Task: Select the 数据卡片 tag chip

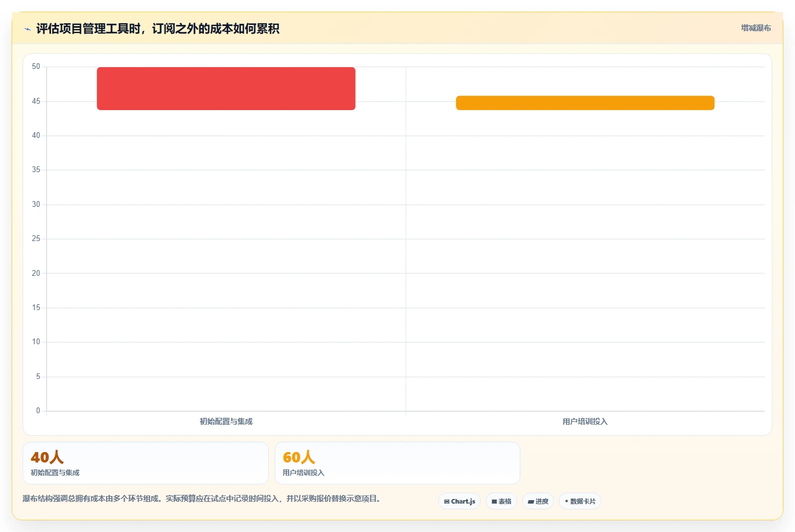Action: pos(580,501)
